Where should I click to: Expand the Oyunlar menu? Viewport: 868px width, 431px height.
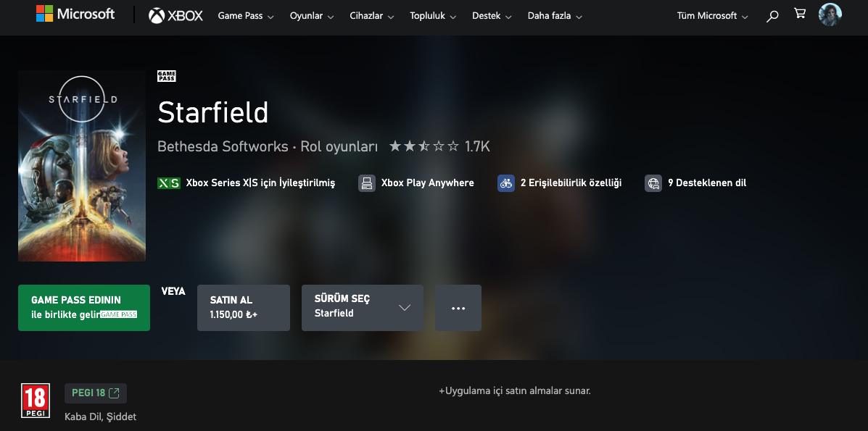tap(312, 16)
